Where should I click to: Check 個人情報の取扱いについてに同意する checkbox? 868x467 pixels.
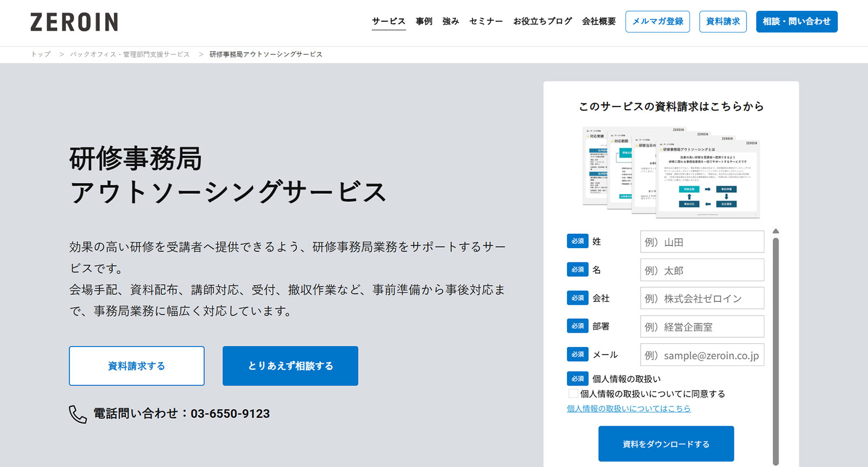[573, 394]
